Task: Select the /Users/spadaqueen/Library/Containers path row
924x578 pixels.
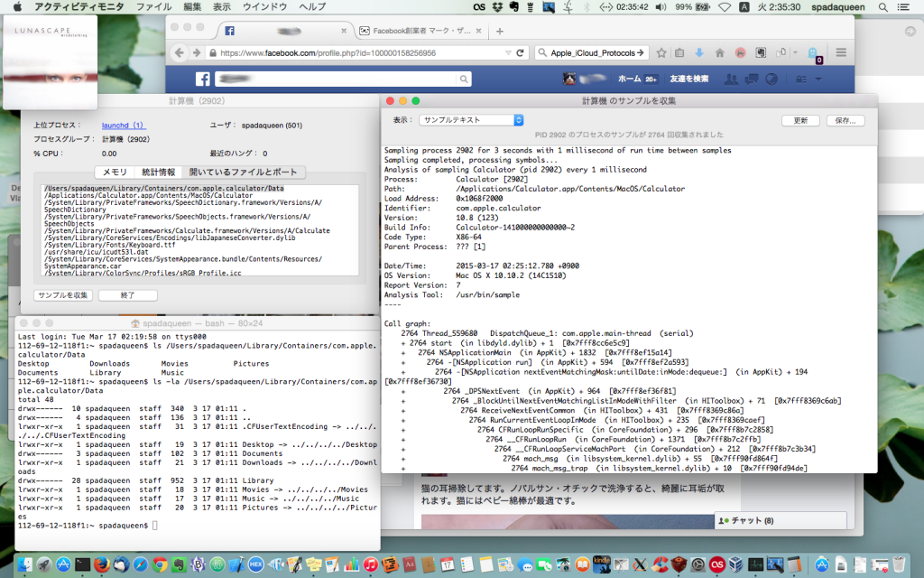Action: (x=164, y=188)
